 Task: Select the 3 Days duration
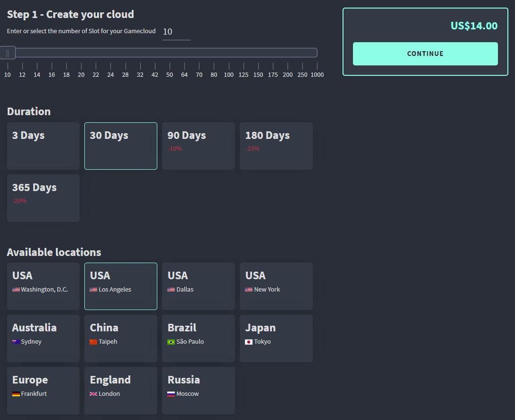pyautogui.click(x=43, y=146)
